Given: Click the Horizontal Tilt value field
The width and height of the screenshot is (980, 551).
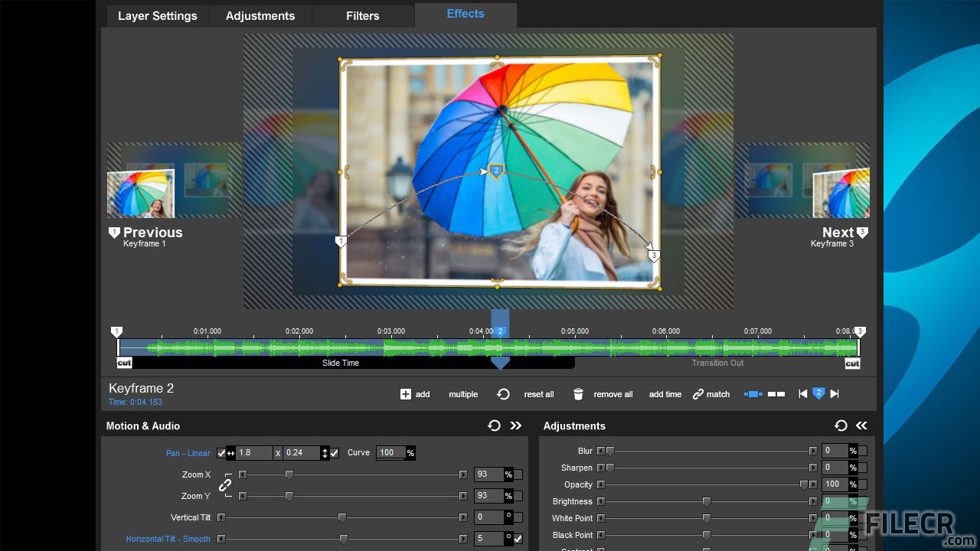Looking at the screenshot, I should click(489, 539).
